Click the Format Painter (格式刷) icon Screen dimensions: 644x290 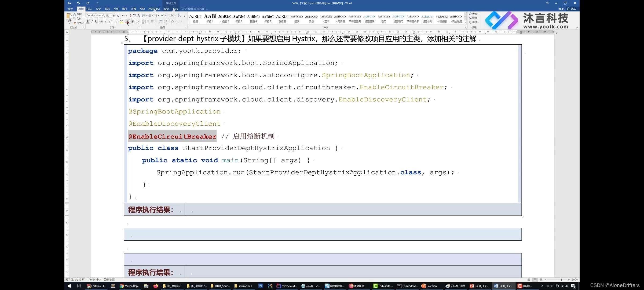click(75, 23)
